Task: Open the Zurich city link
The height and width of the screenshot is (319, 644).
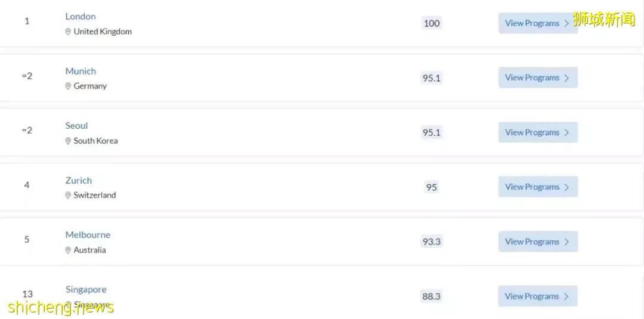Action: pyautogui.click(x=79, y=180)
